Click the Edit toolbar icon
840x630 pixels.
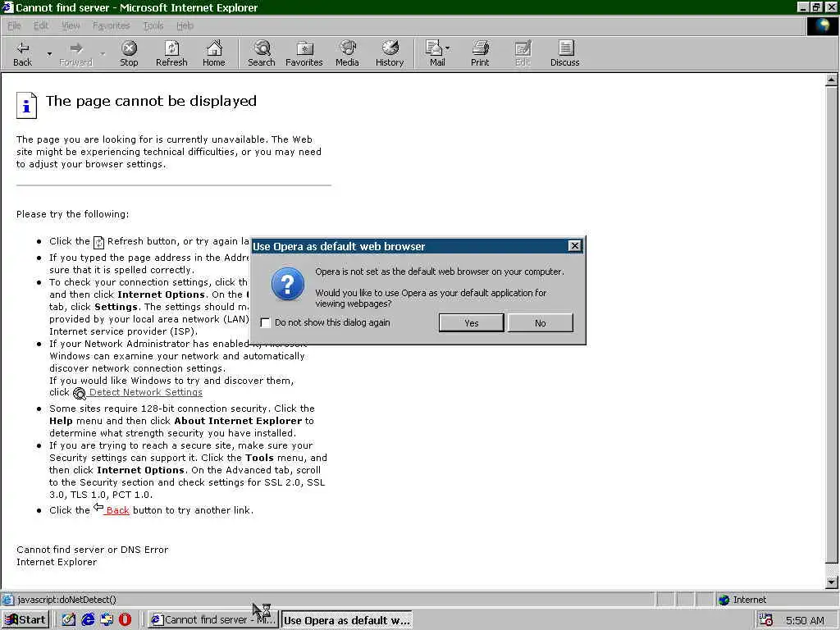click(523, 53)
